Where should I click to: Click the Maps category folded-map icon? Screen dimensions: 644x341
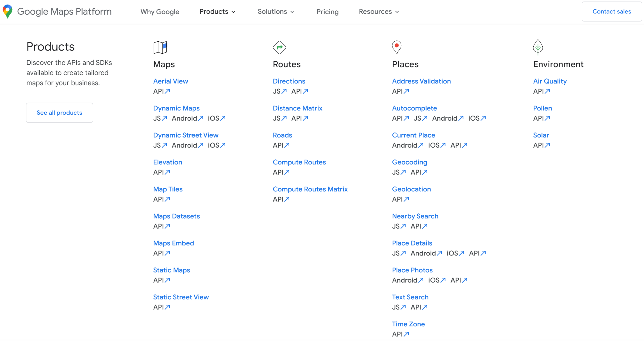click(160, 47)
